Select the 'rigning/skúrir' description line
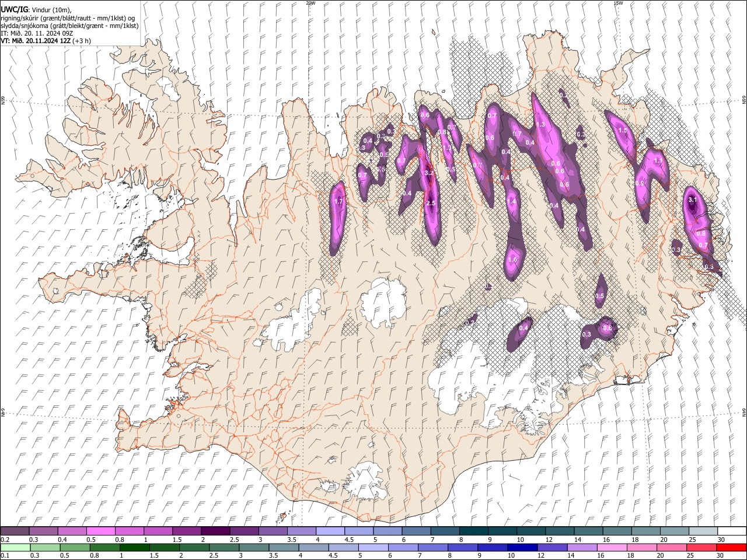Viewport: 747px width, 560px height. 69,18
